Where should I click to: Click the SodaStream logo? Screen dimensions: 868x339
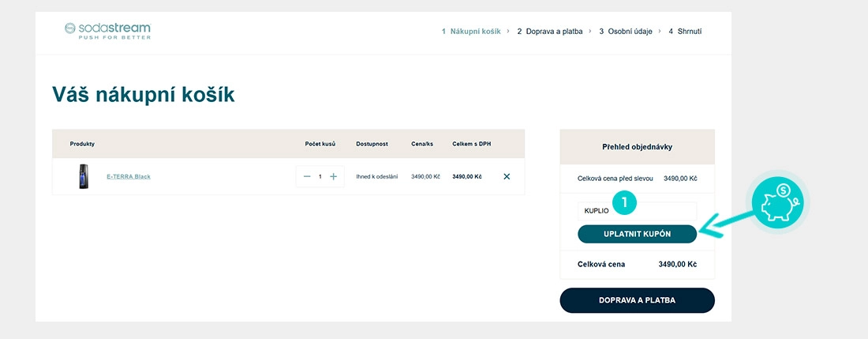click(x=107, y=31)
